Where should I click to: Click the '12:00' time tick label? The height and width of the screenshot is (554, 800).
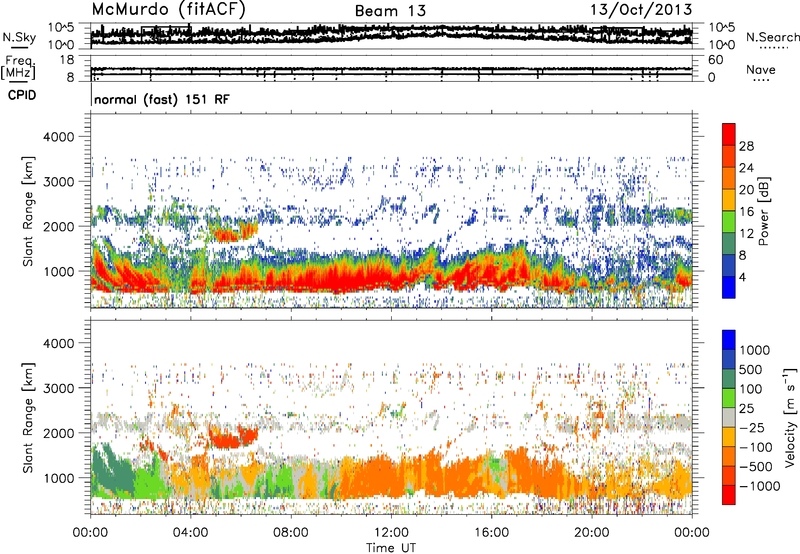pos(391,533)
